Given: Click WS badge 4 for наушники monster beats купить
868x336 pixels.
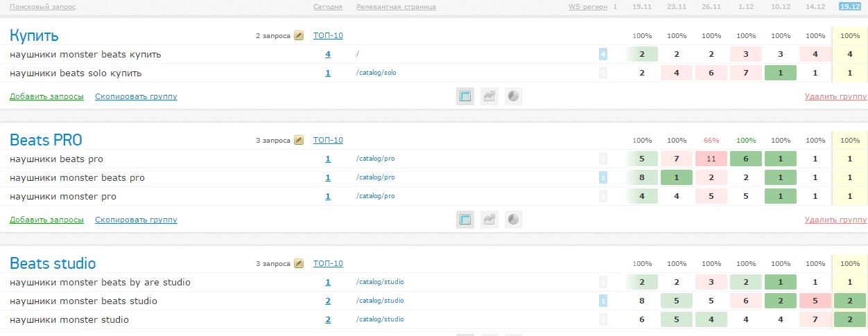Looking at the screenshot, I should point(603,54).
